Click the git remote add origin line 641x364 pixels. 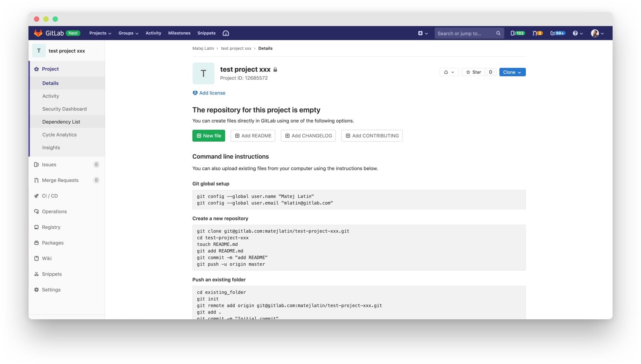pos(289,306)
